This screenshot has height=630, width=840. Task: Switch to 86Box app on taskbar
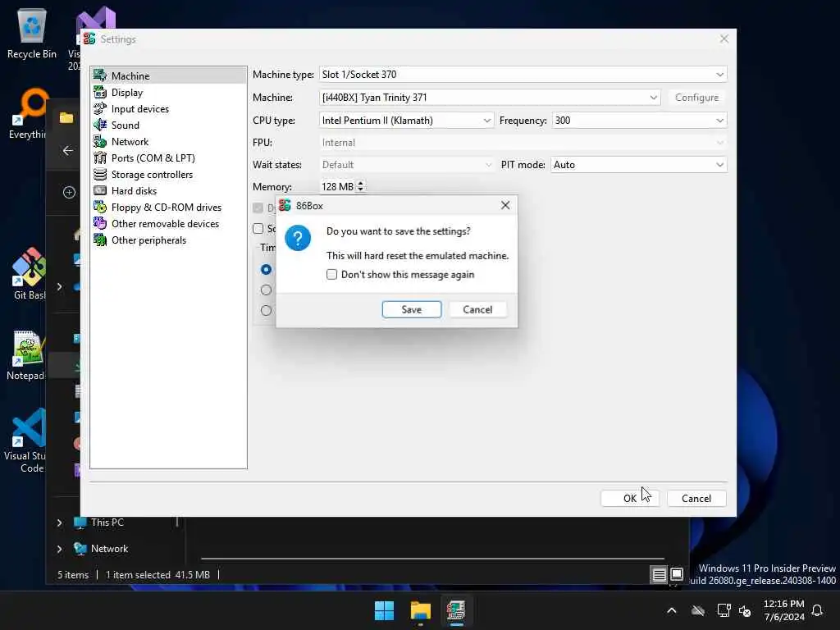pos(456,610)
